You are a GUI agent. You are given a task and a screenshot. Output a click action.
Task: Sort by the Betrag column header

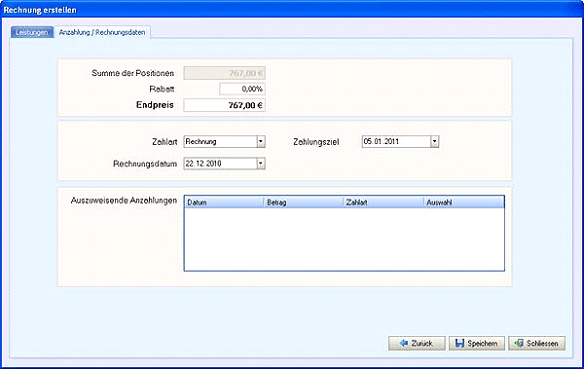point(304,202)
